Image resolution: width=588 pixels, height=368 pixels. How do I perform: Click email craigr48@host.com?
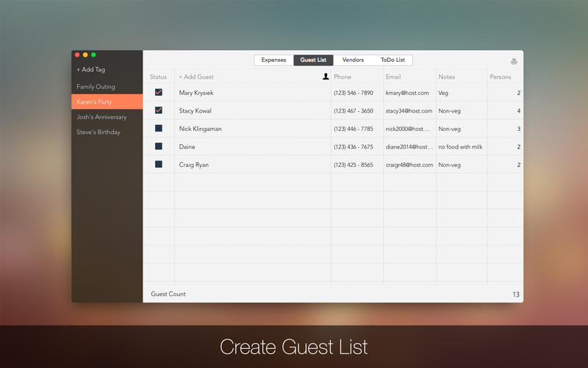409,165
